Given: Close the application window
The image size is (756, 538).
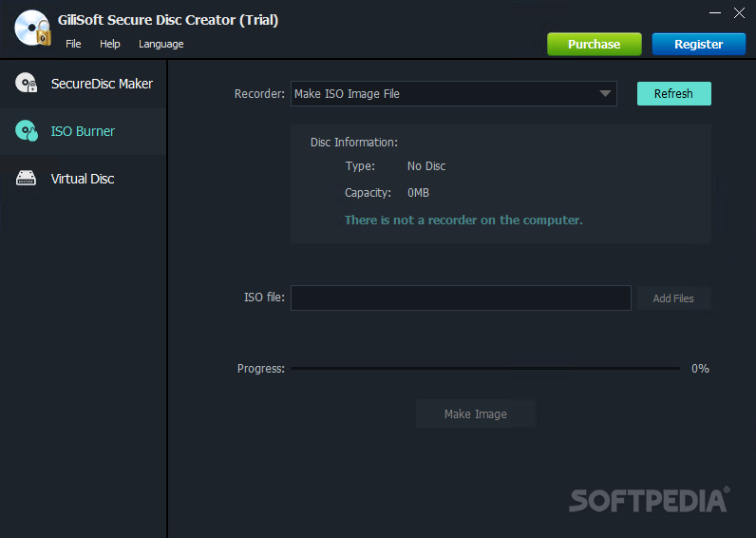Looking at the screenshot, I should [x=739, y=13].
